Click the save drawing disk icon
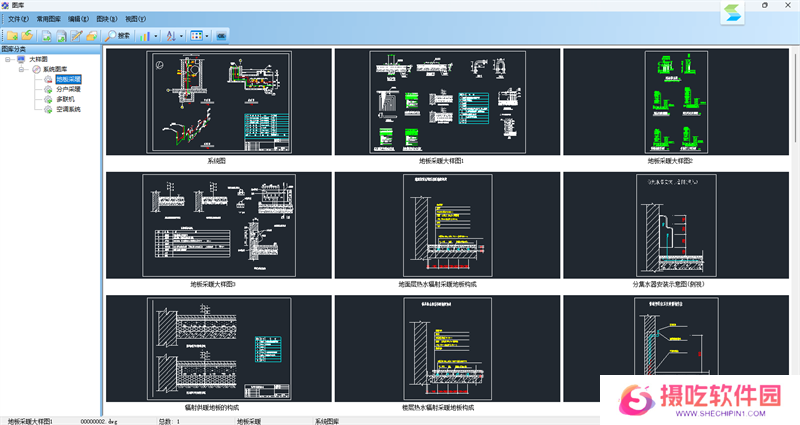800x425 pixels. click(x=61, y=36)
